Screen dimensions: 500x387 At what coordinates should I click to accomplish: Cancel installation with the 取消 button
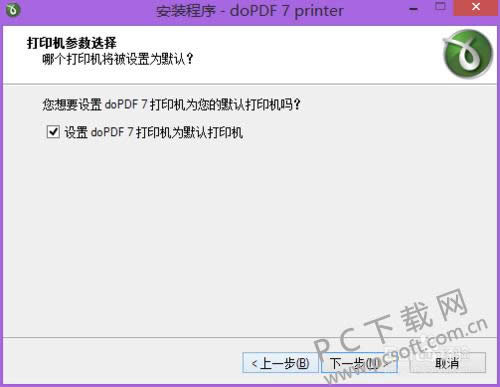[x=447, y=363]
